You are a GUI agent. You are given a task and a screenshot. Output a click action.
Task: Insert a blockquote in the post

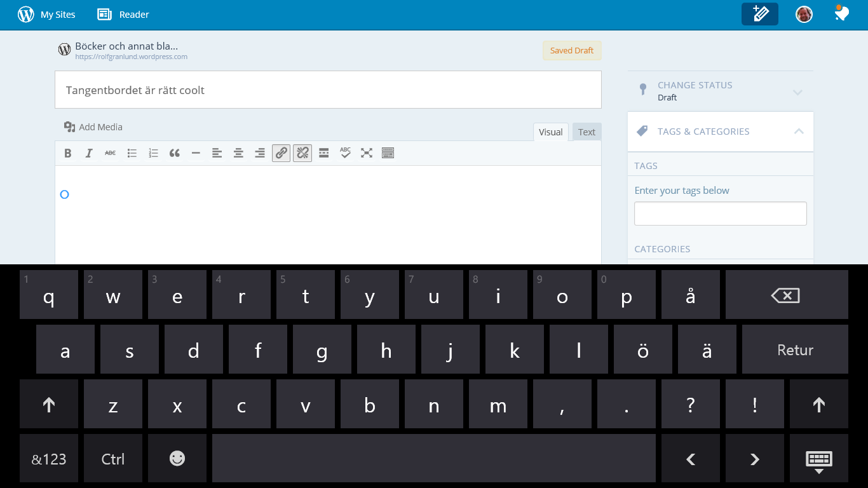tap(175, 153)
